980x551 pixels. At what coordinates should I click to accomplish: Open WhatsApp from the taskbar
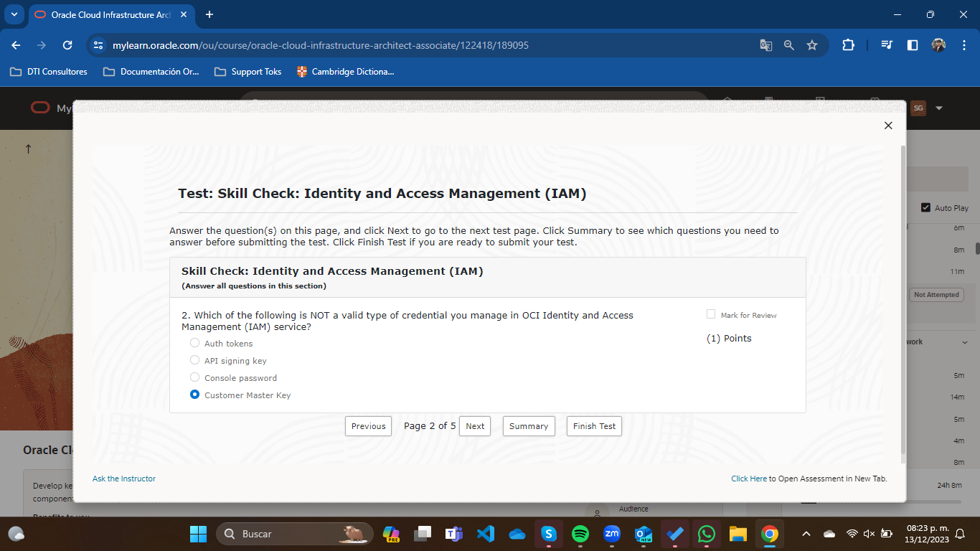point(707,534)
